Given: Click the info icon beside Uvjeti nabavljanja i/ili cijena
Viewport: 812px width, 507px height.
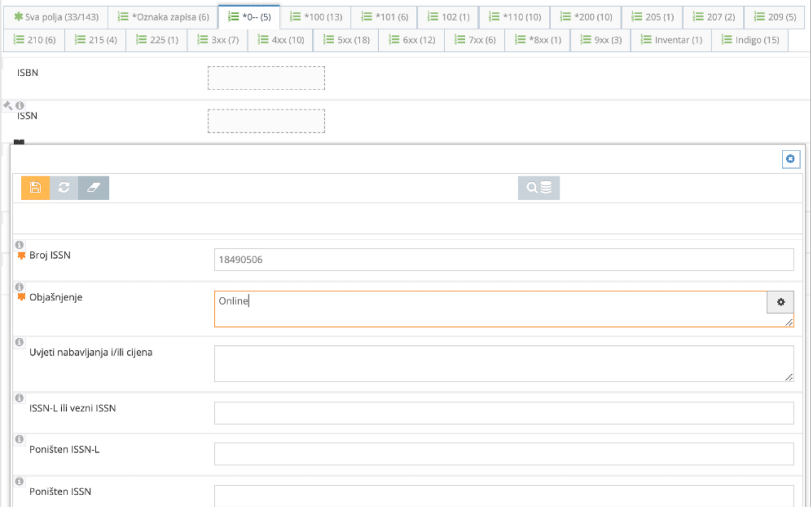Looking at the screenshot, I should [x=20, y=342].
